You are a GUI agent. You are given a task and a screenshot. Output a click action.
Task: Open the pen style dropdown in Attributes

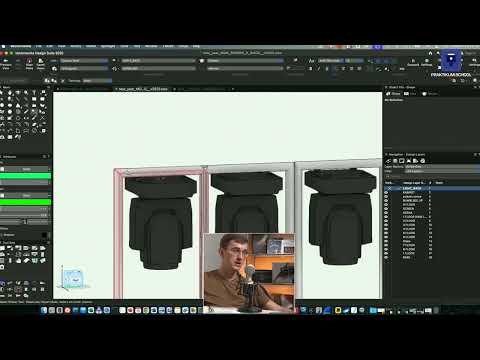(26, 195)
